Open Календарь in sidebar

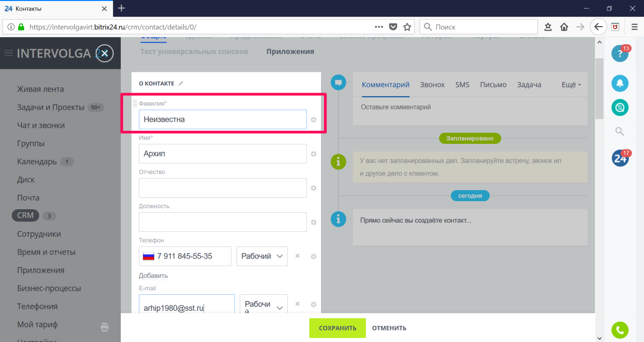tap(37, 161)
